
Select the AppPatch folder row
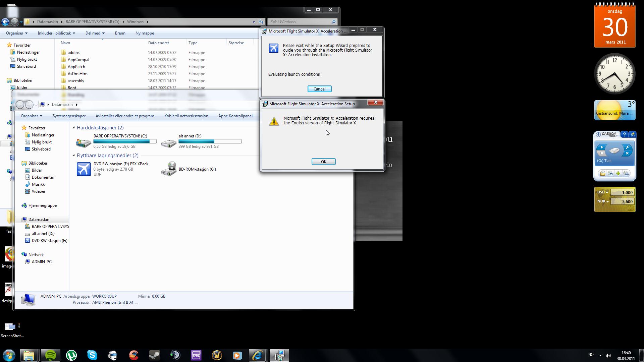(x=158, y=67)
